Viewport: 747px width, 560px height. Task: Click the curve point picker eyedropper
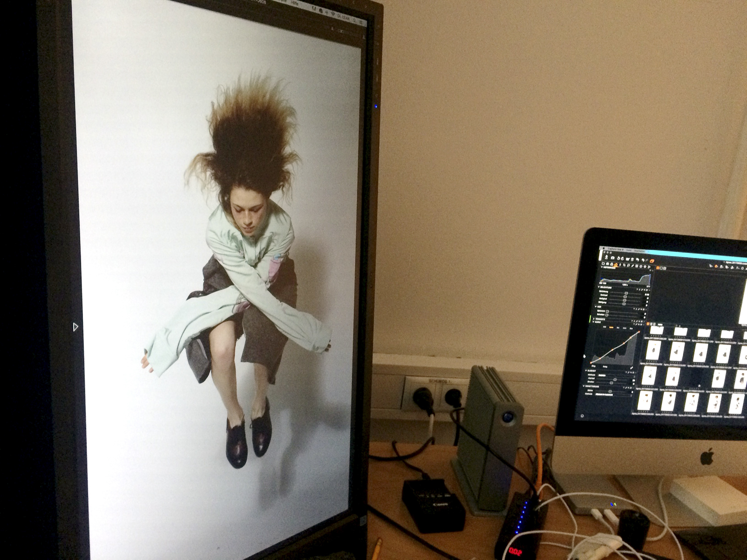631,368
